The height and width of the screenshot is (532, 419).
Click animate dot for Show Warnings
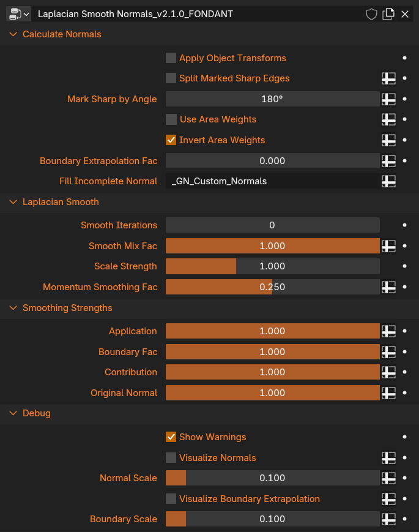(404, 436)
